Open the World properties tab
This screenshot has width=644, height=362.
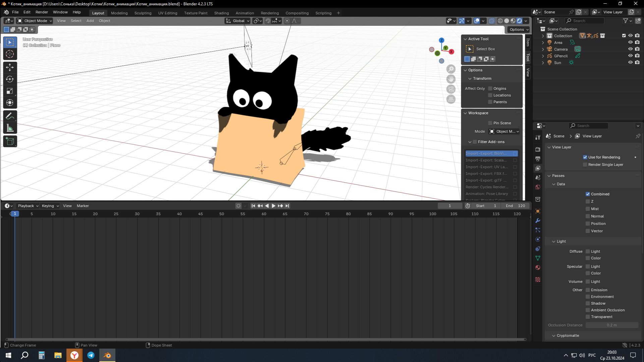click(538, 187)
